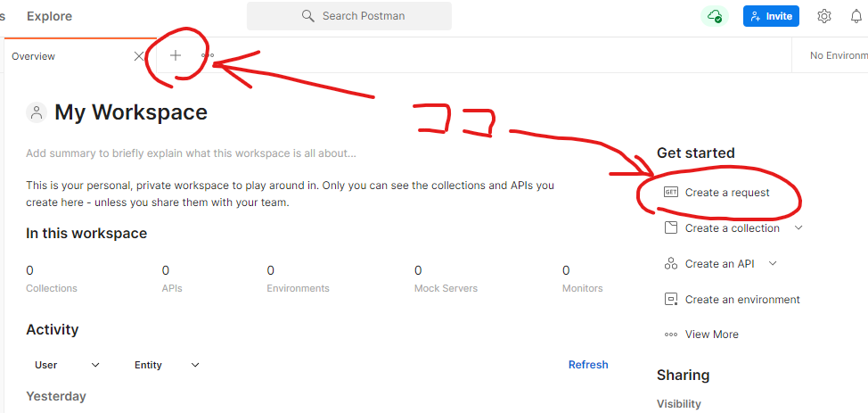The width and height of the screenshot is (868, 413).
Task: Click the Invite button
Action: click(771, 16)
